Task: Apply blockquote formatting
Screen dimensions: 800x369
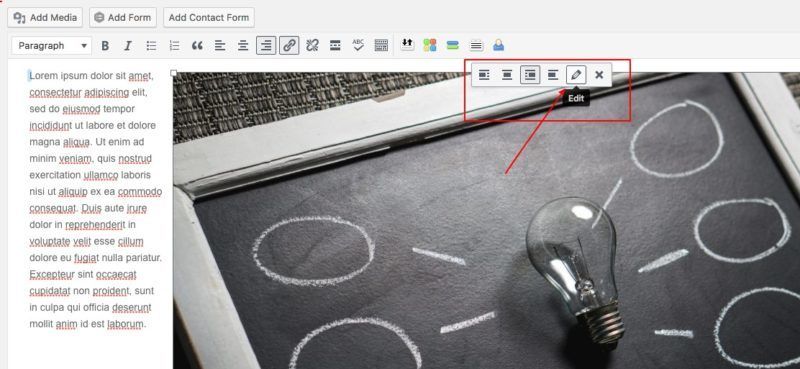Action: pos(197,45)
